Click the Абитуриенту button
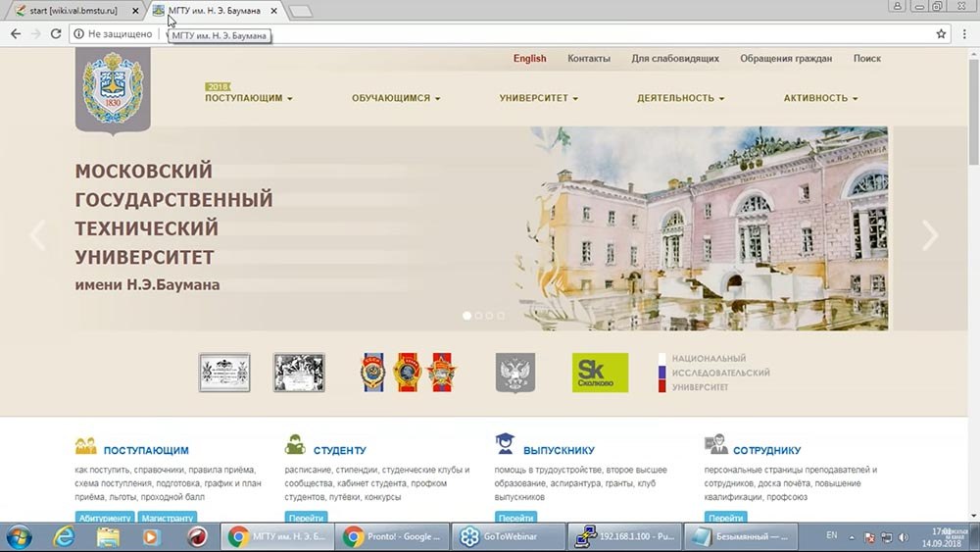The height and width of the screenshot is (552, 980). coord(105,518)
